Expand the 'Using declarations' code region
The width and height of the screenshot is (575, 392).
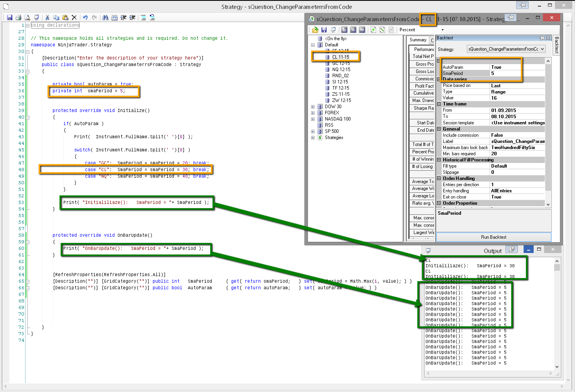[x=27, y=25]
